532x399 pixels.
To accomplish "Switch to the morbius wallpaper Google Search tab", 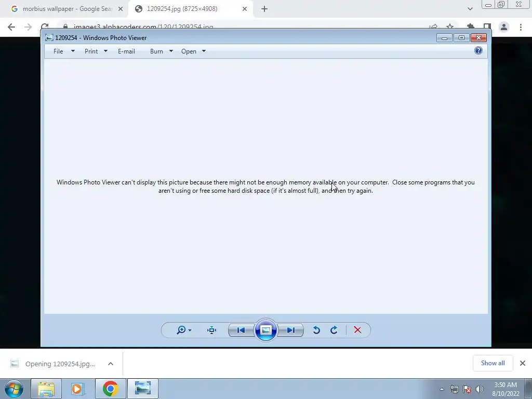I will point(64,9).
